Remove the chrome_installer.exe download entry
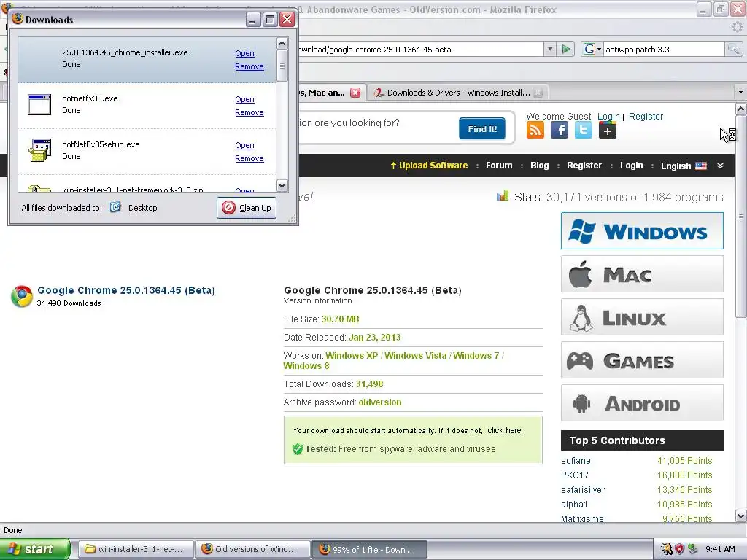The height and width of the screenshot is (560, 747). 249,66
